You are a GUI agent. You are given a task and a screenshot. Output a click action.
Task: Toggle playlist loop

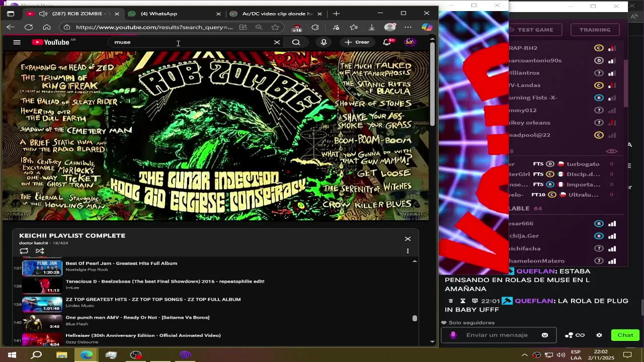(x=24, y=251)
